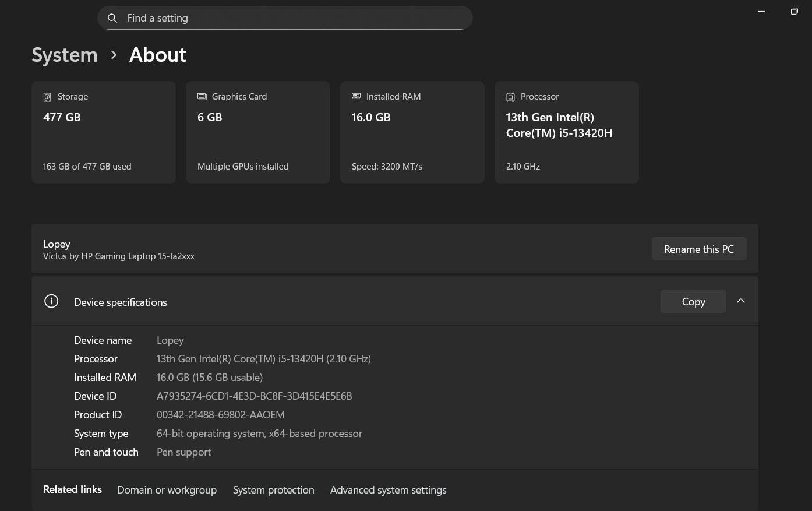This screenshot has height=511, width=812.
Task: Go back to System in breadcrumb
Action: point(65,55)
